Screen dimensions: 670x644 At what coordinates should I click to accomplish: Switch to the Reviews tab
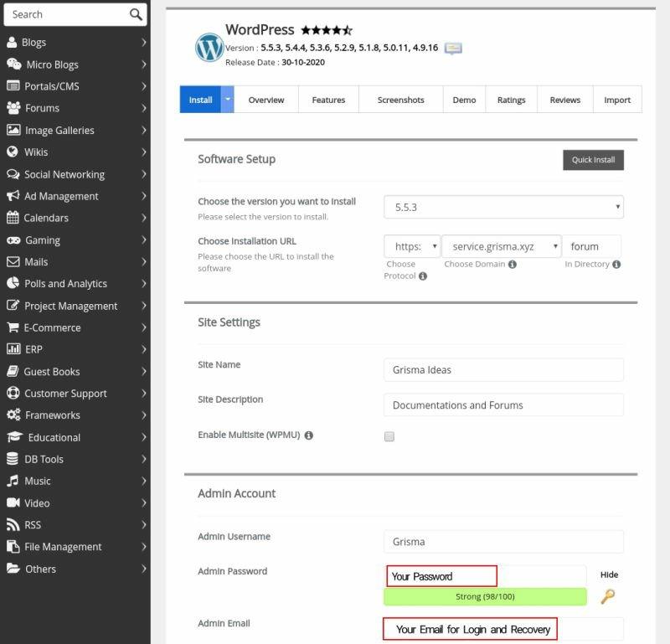(564, 99)
